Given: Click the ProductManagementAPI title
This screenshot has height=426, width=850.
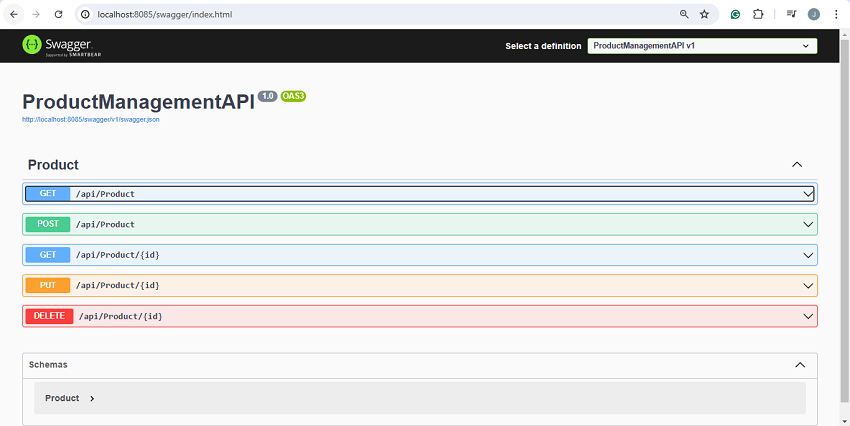Looking at the screenshot, I should point(138,102).
